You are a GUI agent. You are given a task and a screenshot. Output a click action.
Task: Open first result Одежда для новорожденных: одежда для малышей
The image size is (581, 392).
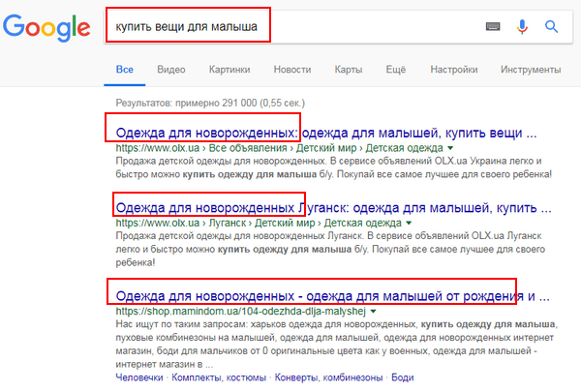(x=326, y=133)
